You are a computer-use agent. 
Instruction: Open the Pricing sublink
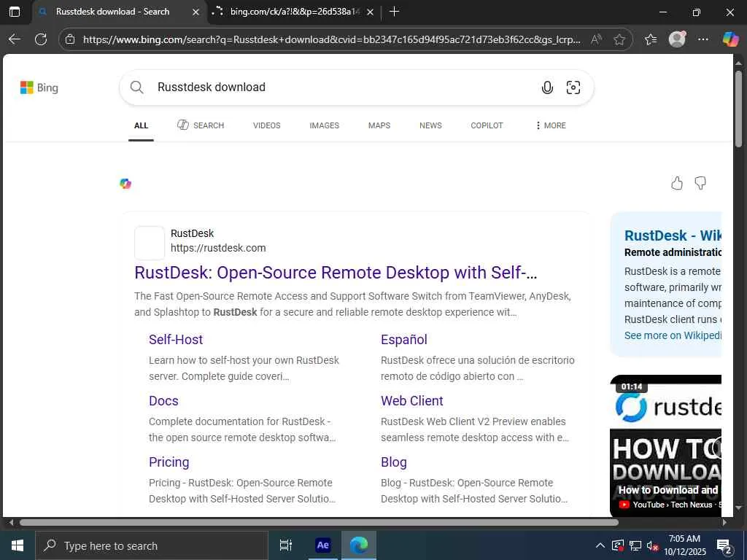tap(169, 462)
